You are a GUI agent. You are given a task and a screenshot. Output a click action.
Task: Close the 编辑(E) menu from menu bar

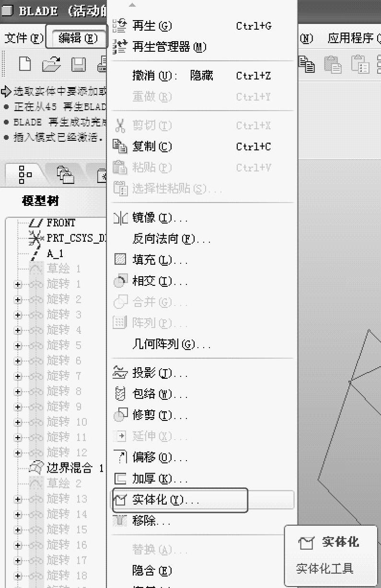coord(78,37)
